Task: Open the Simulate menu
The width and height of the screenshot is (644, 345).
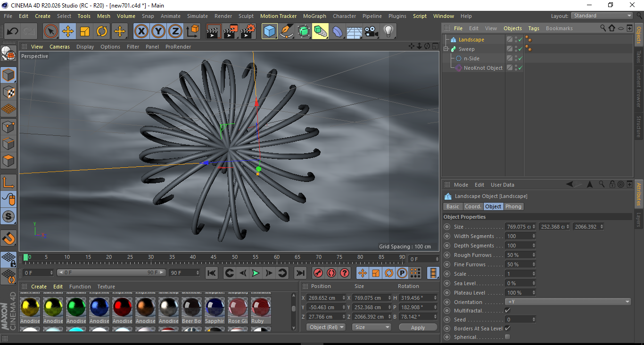Action: [x=198, y=16]
